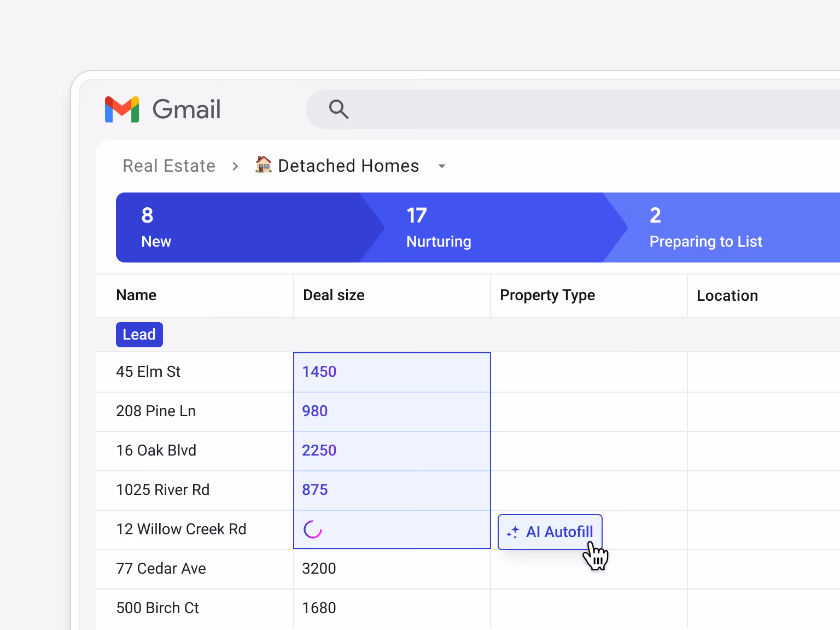Select the deal size cell 1450
The image size is (840, 630).
click(392, 372)
